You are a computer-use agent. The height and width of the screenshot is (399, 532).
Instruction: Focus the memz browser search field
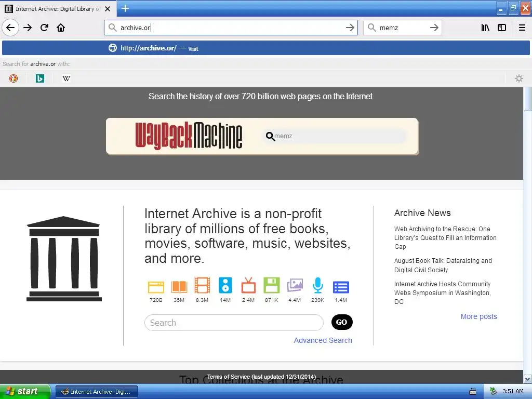tap(402, 28)
